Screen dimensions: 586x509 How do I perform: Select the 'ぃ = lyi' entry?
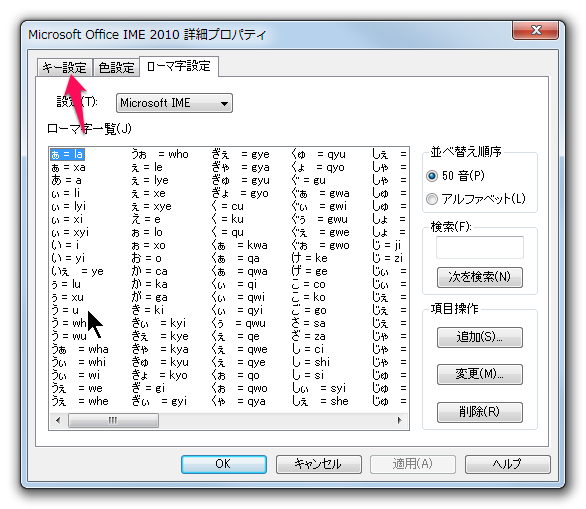coord(68,206)
